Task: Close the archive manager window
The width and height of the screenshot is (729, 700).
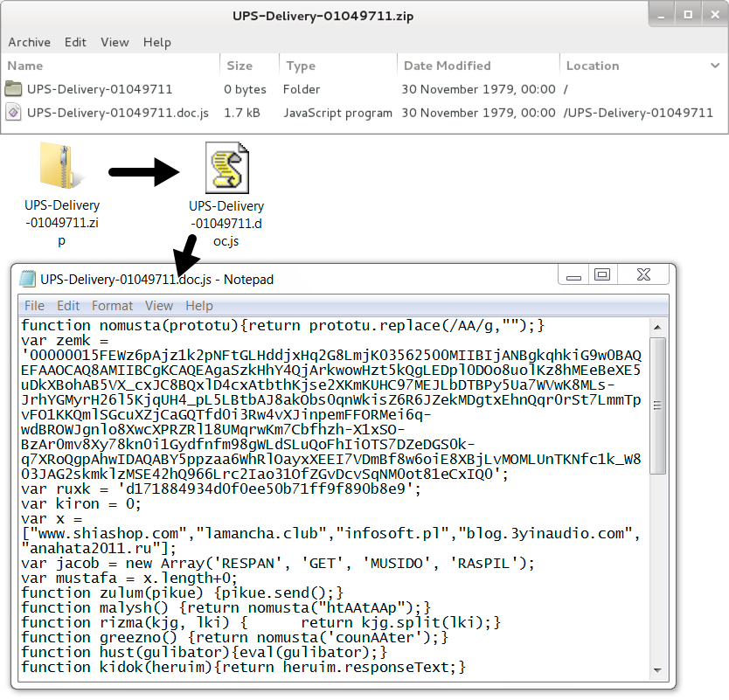Action: [x=715, y=15]
